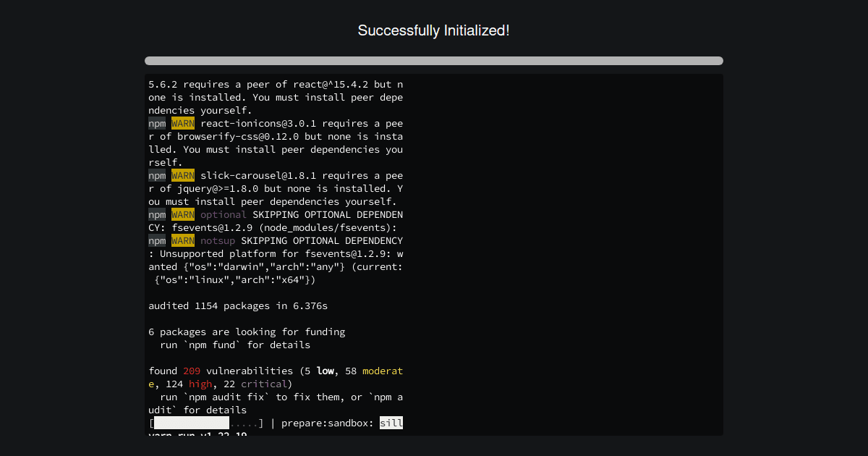Screen dimensions: 868x456
Task: Select the grey critical severity label
Action: click(x=262, y=384)
